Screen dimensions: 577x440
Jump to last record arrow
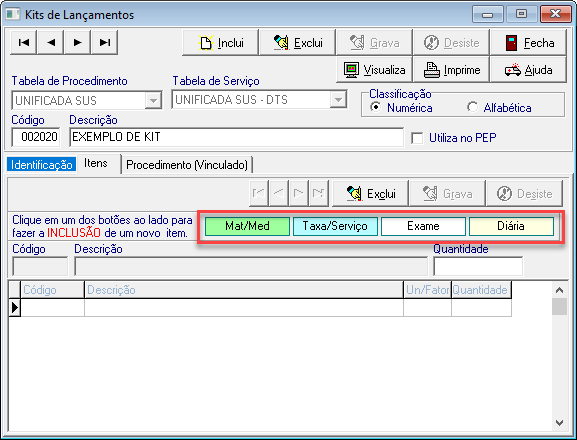[105, 43]
